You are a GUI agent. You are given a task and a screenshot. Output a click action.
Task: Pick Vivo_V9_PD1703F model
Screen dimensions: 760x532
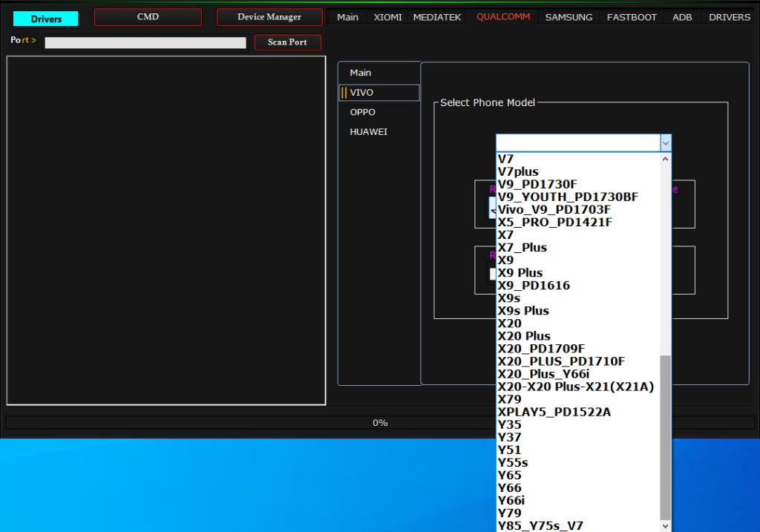578,209
